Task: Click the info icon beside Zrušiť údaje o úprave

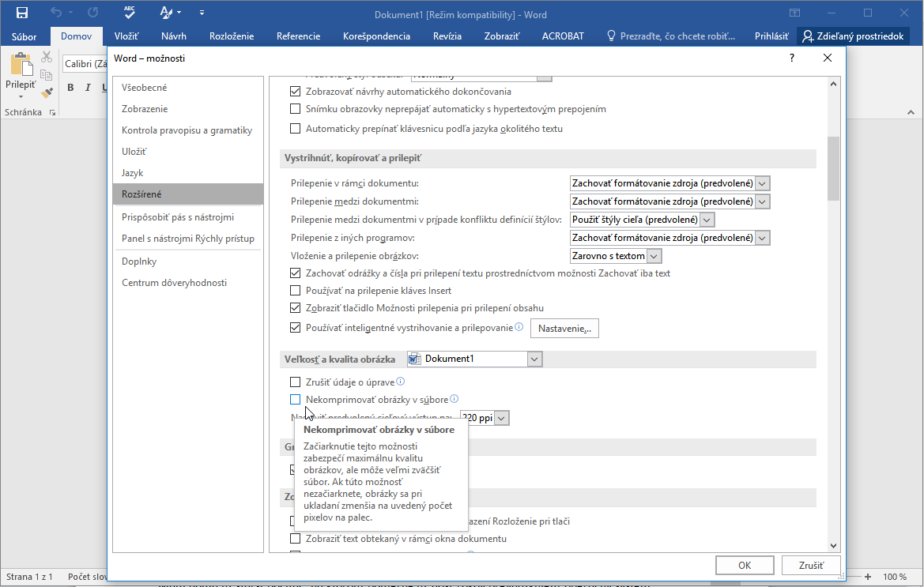Action: (x=401, y=382)
